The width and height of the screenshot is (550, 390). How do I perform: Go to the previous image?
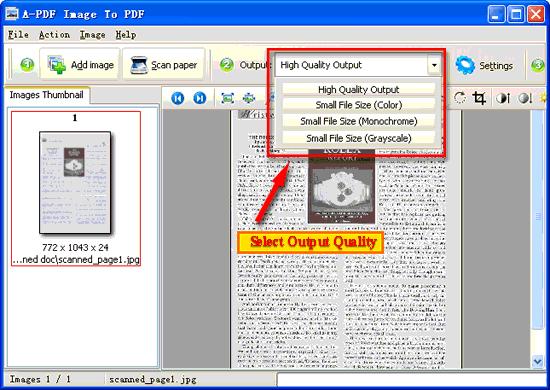tap(178, 98)
